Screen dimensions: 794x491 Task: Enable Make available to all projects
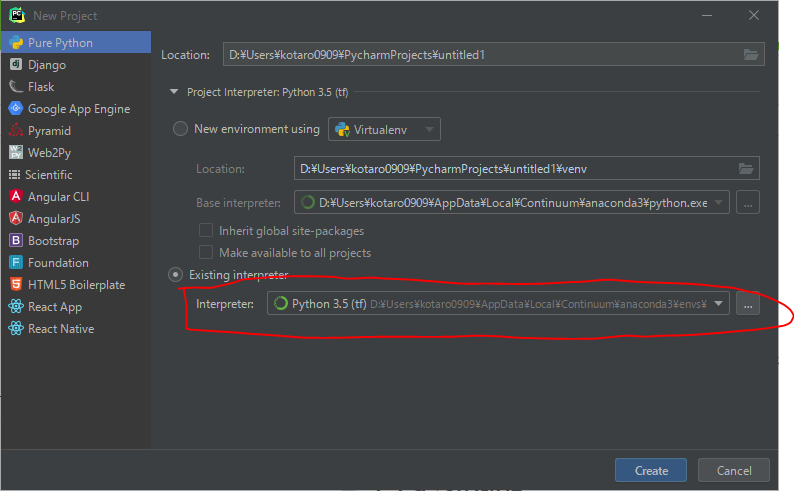click(x=206, y=252)
